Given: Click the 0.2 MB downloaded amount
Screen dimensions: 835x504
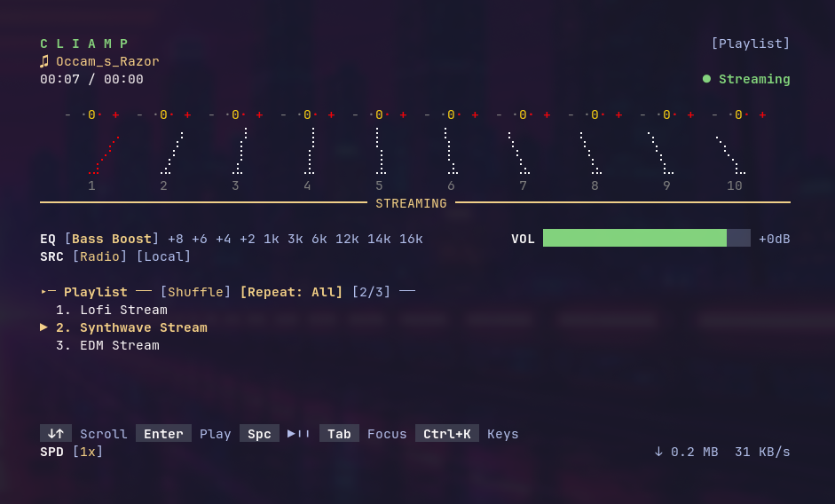Looking at the screenshot, I should point(695,452).
